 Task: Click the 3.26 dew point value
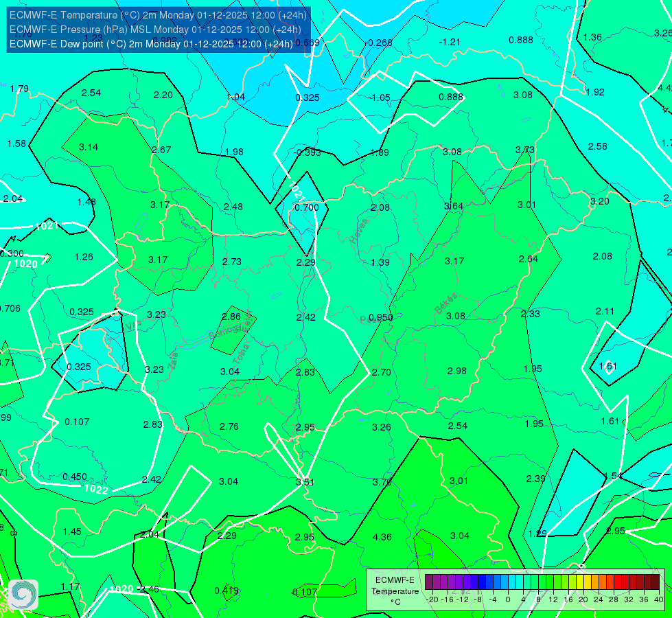pyautogui.click(x=381, y=427)
